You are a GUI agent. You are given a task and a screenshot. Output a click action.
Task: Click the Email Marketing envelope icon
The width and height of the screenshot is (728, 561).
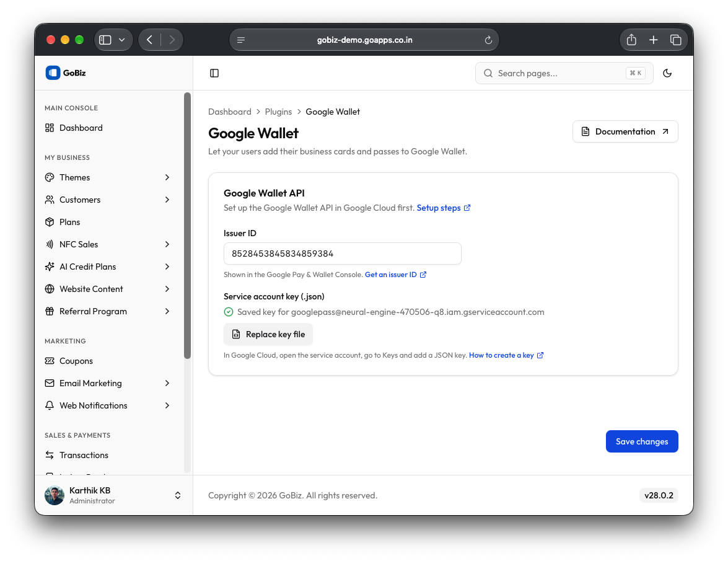coord(50,383)
